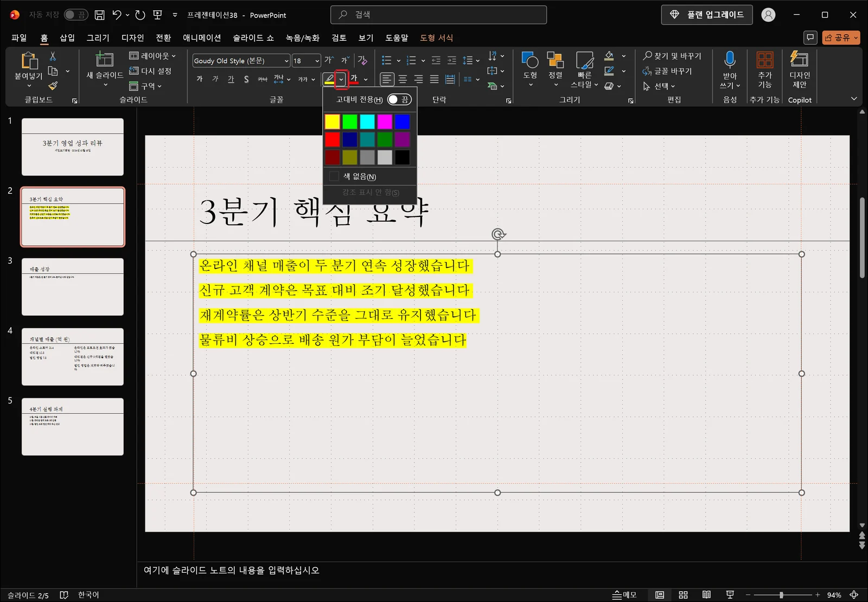Toggle the 메모 notes pane in status bar

(x=624, y=595)
